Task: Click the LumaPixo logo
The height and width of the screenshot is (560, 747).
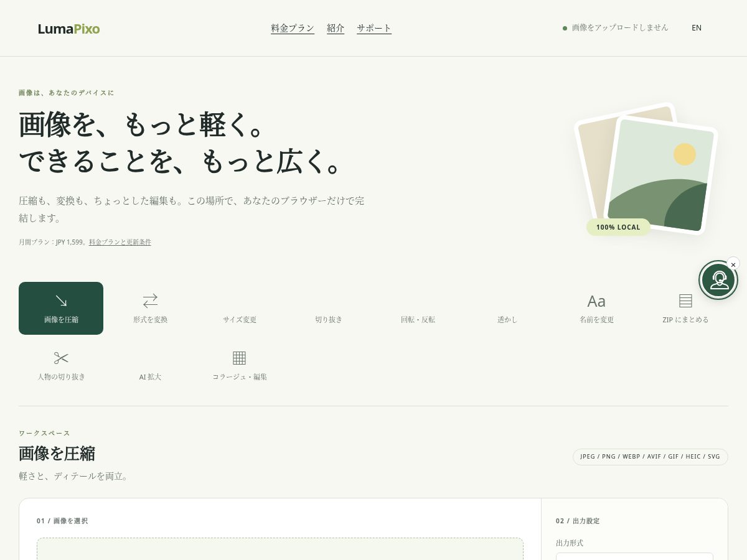Action: (68, 29)
